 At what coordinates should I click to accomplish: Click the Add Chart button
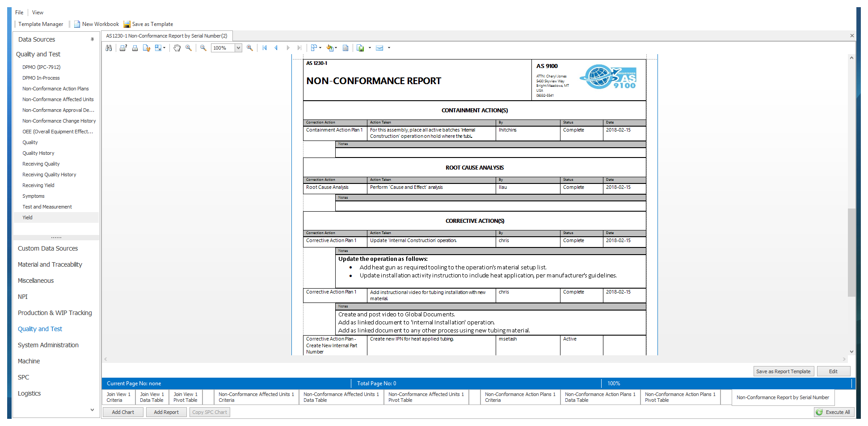tap(123, 412)
